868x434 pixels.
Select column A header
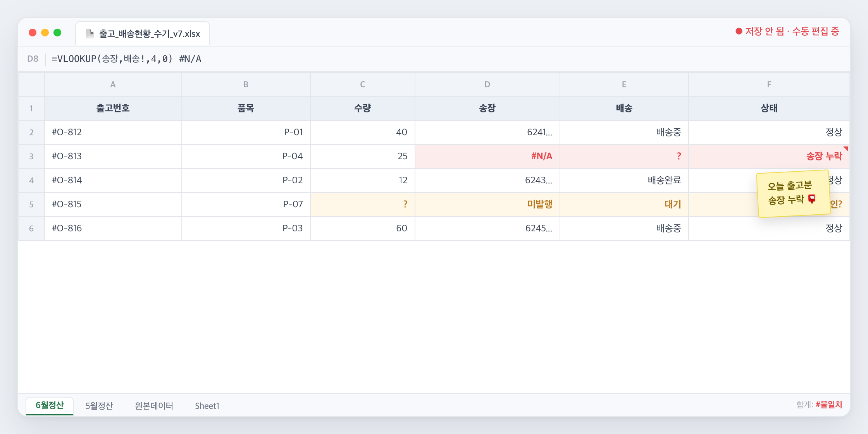pos(113,84)
